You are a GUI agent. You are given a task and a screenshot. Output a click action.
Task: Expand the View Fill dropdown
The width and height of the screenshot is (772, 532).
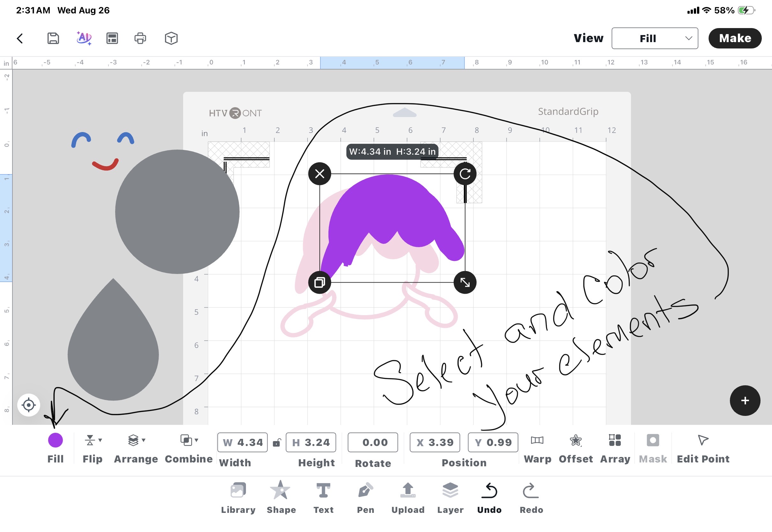coord(654,38)
